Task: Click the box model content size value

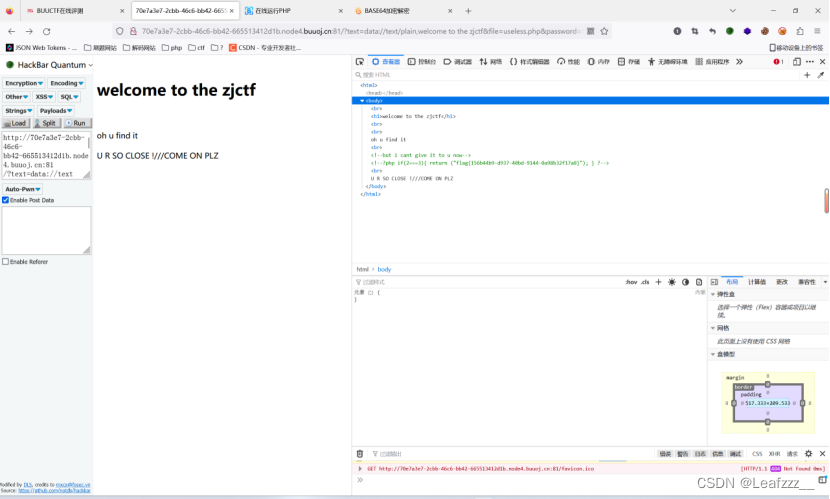Action: coord(768,403)
